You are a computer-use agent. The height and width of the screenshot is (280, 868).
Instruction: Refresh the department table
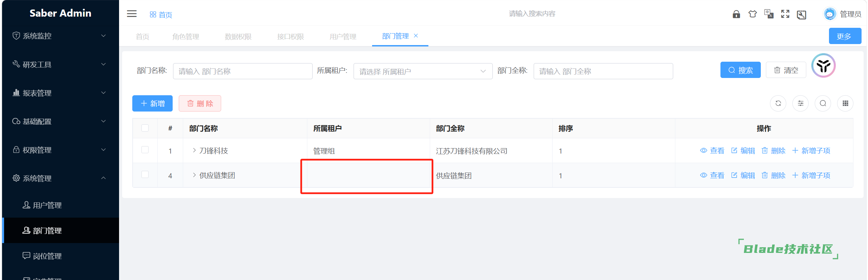(x=778, y=103)
